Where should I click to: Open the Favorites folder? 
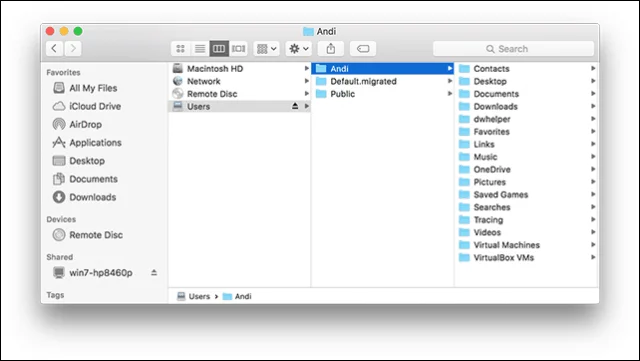[527, 132]
